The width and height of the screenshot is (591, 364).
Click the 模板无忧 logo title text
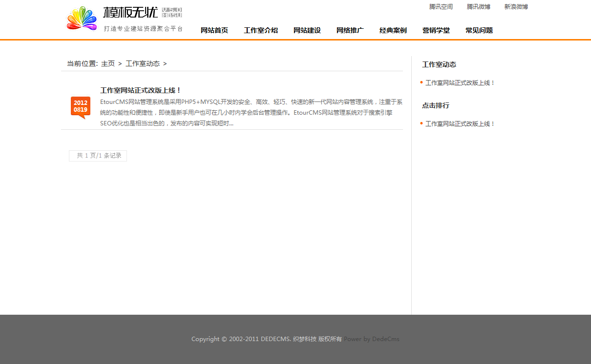pyautogui.click(x=130, y=12)
